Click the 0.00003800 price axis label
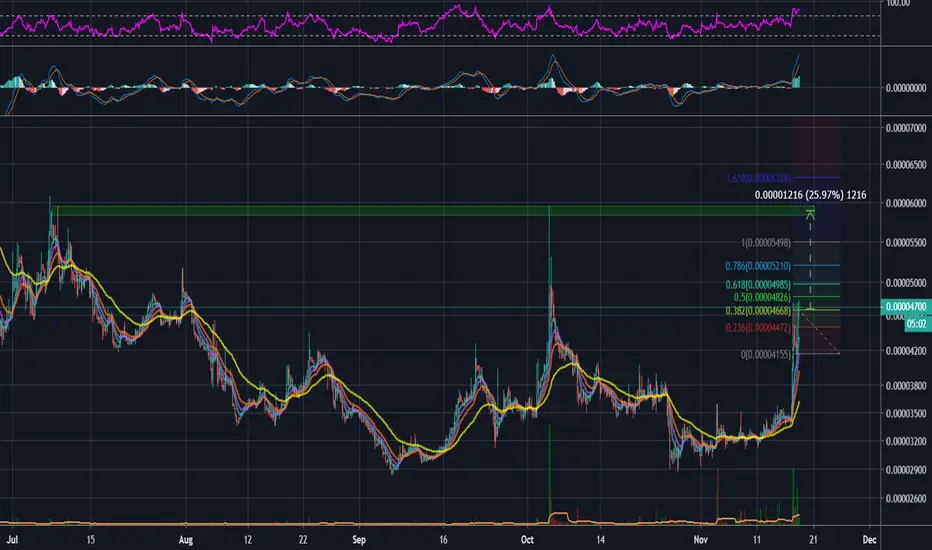 coord(906,386)
